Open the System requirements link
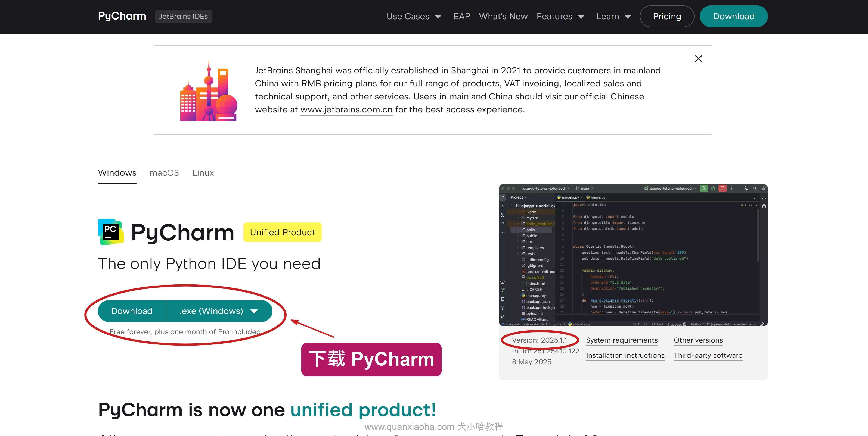Screen dimensions: 868x436 tap(622, 340)
